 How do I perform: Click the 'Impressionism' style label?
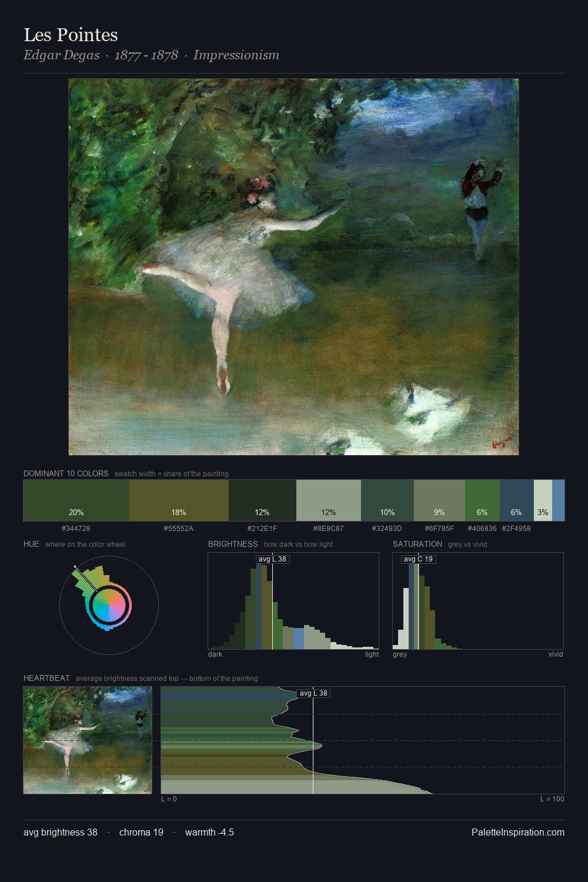(x=236, y=55)
